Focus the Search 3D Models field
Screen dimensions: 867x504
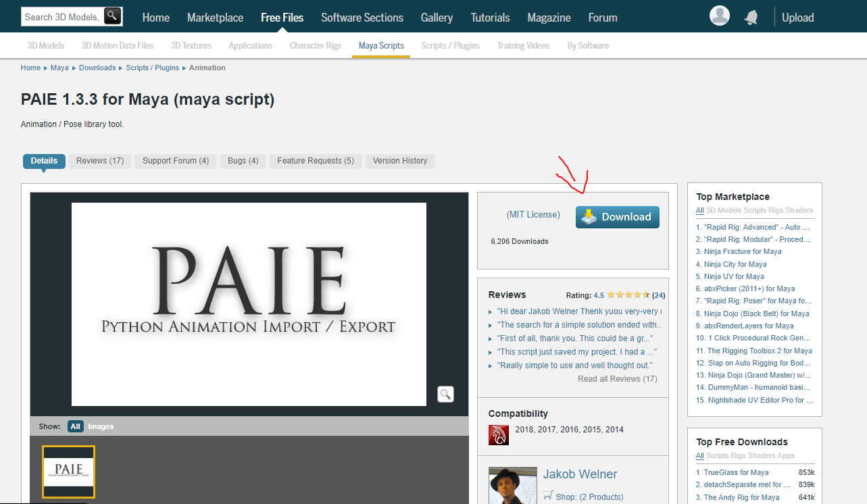click(x=63, y=17)
